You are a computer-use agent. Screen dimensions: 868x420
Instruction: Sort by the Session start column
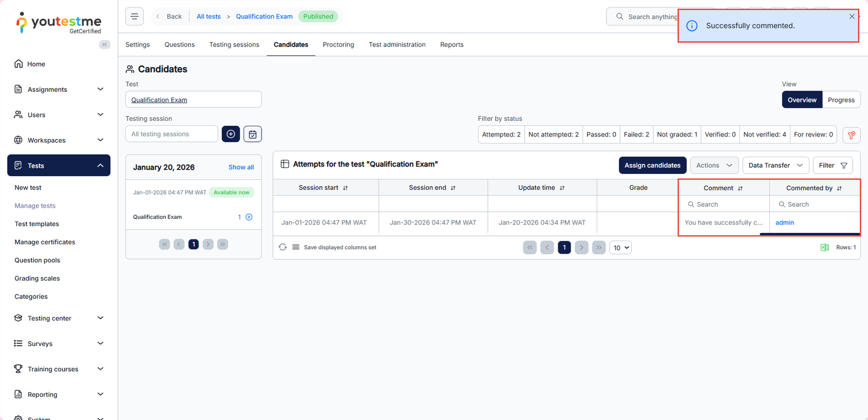tap(345, 188)
